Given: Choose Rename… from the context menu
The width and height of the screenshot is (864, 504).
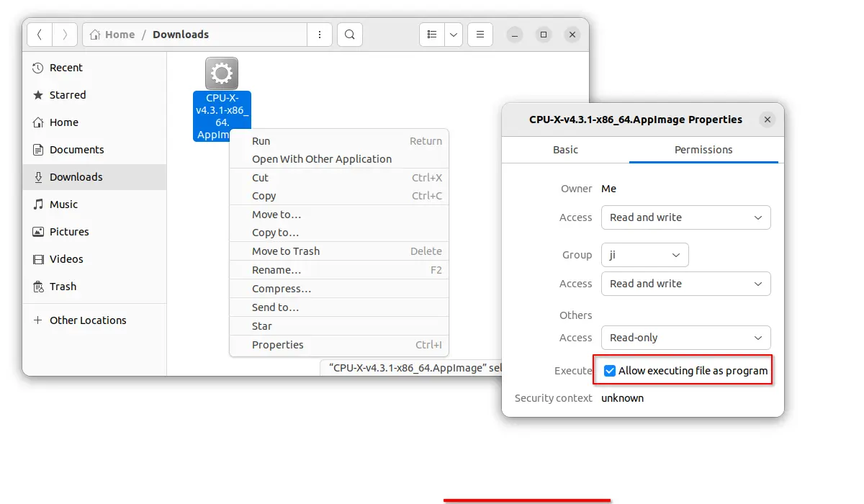Looking at the screenshot, I should coord(339,270).
